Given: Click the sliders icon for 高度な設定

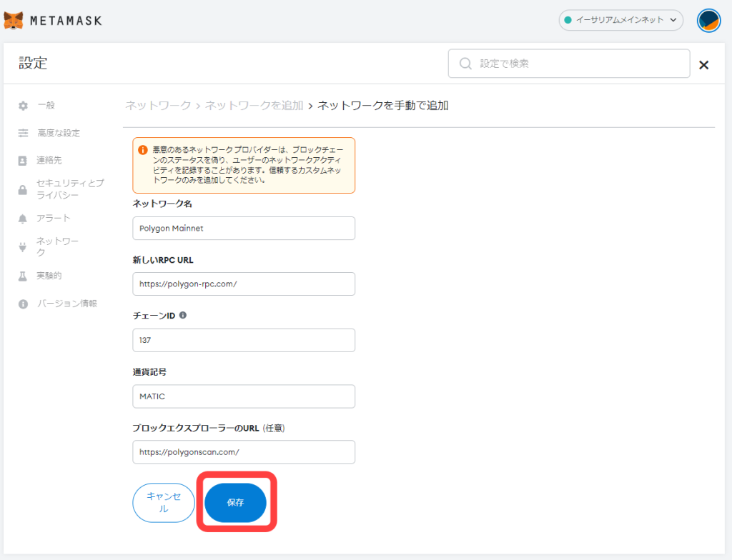Looking at the screenshot, I should (x=23, y=133).
